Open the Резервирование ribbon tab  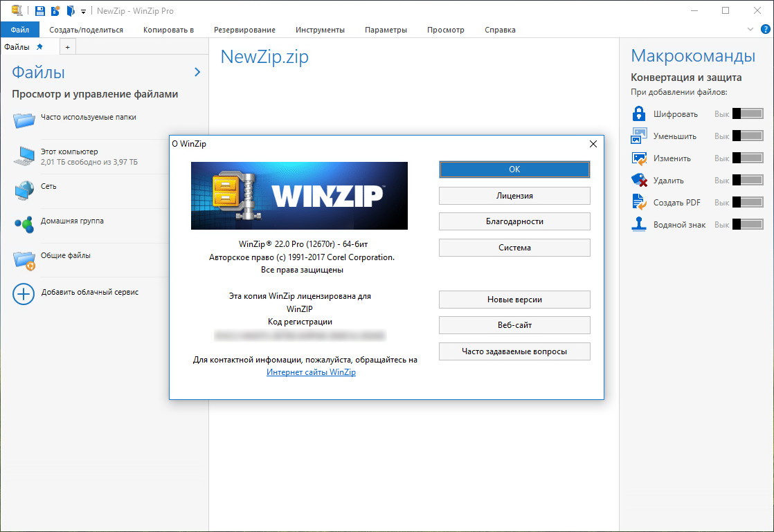[244, 30]
